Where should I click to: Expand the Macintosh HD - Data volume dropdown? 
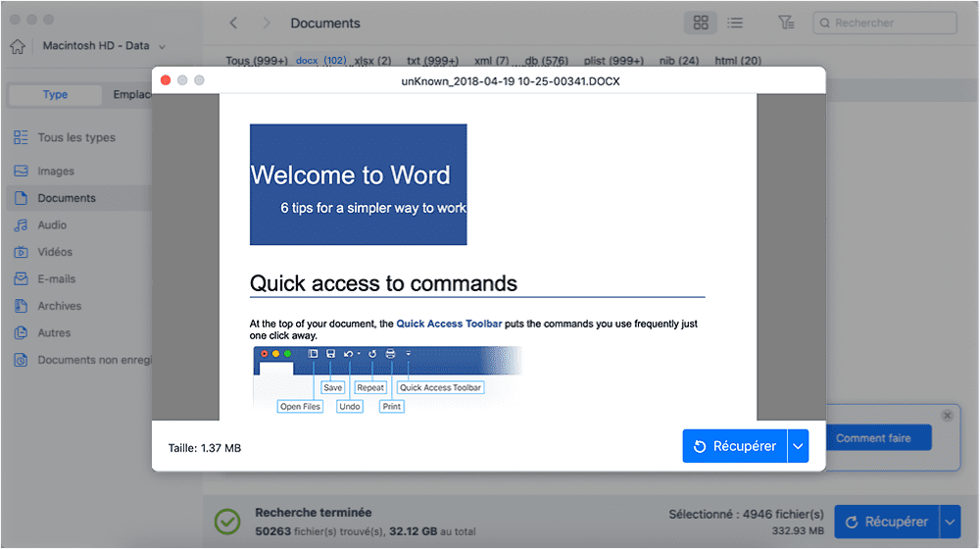pyautogui.click(x=162, y=47)
